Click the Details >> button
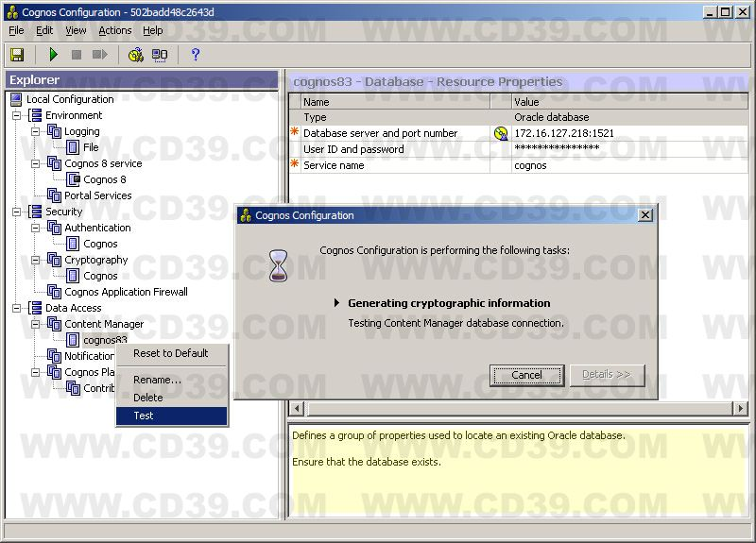 [x=607, y=375]
